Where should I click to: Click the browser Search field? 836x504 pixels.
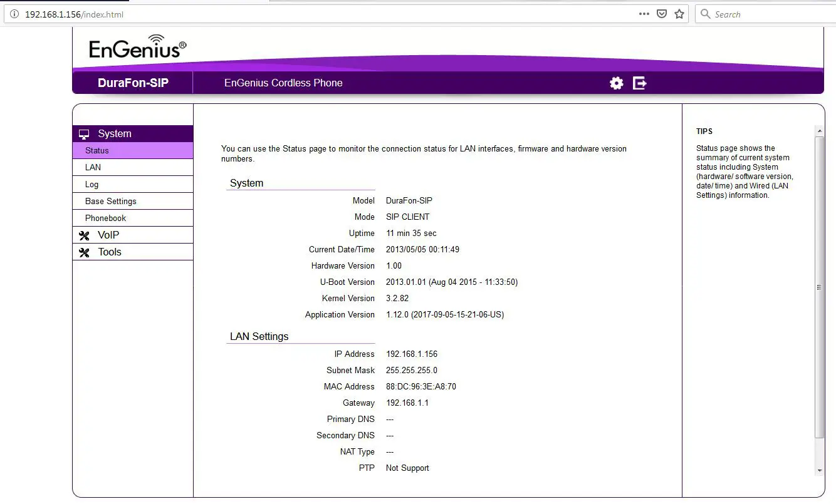(x=739, y=13)
